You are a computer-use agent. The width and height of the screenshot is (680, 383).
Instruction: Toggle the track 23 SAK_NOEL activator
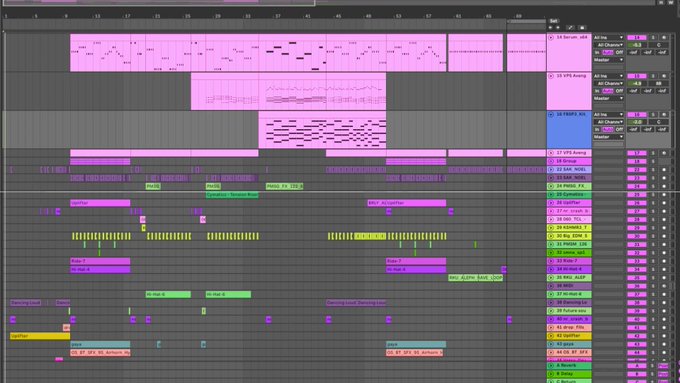tap(637, 178)
